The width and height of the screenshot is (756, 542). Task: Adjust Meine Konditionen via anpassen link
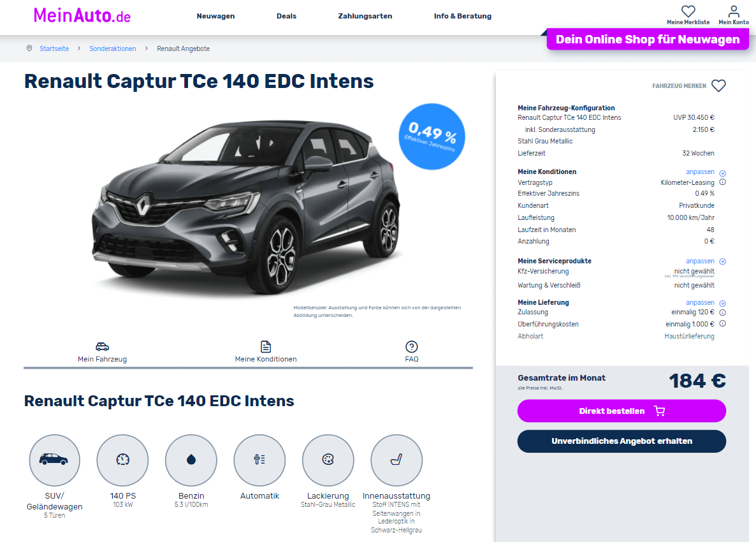700,172
